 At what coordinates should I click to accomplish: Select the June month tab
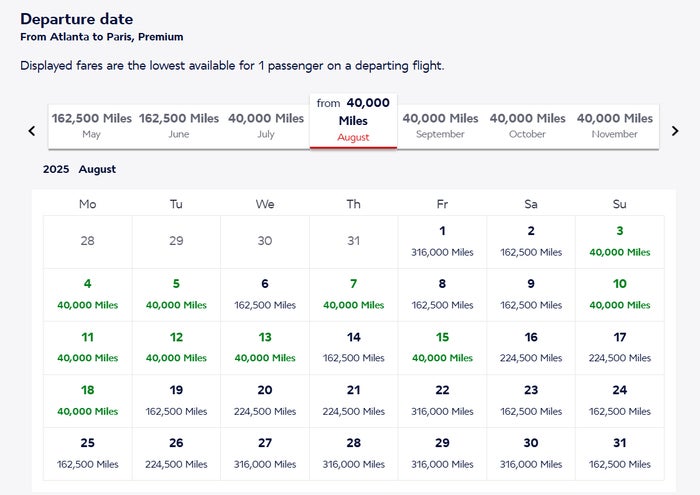coord(179,126)
